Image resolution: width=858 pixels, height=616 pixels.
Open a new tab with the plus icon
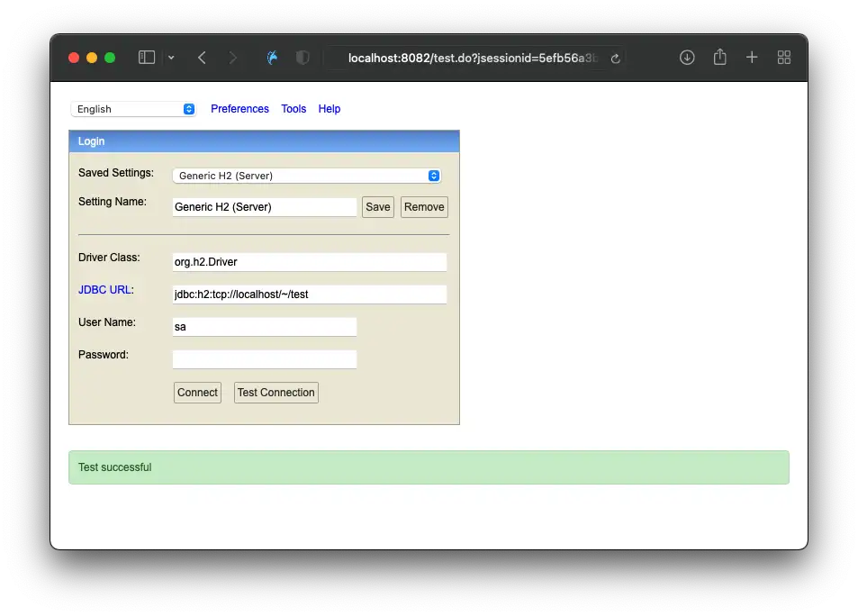coord(752,58)
